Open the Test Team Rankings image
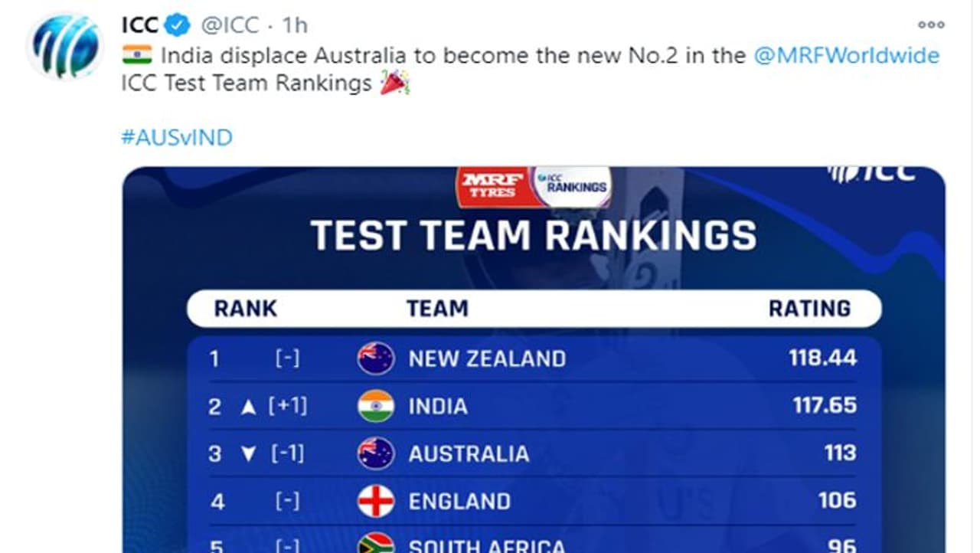980x553 pixels. click(534, 360)
